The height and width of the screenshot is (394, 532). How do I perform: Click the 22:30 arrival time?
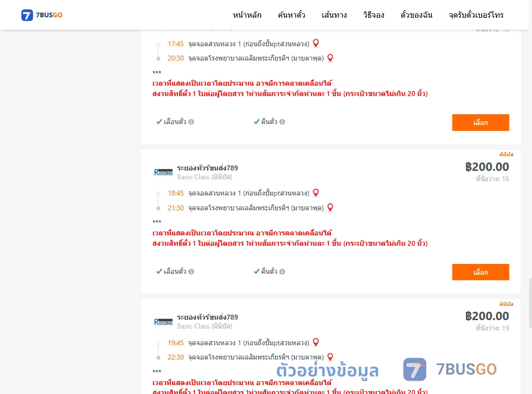pos(176,357)
